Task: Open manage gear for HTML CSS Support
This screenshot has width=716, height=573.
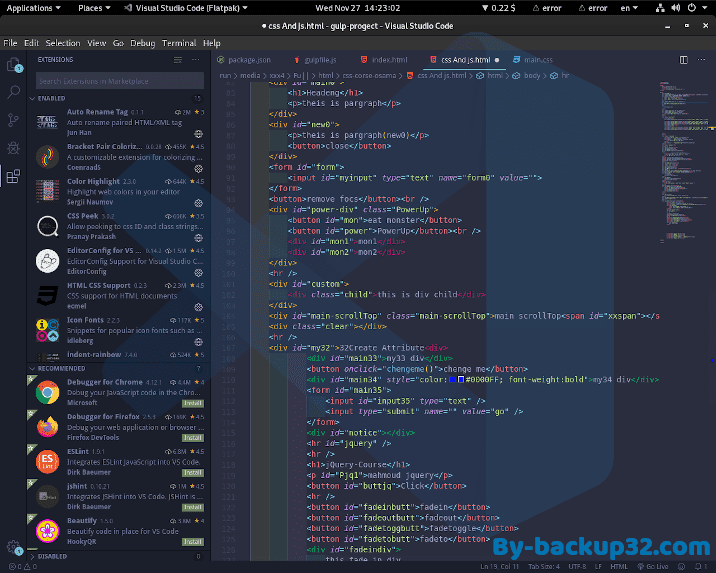Action: (199, 307)
